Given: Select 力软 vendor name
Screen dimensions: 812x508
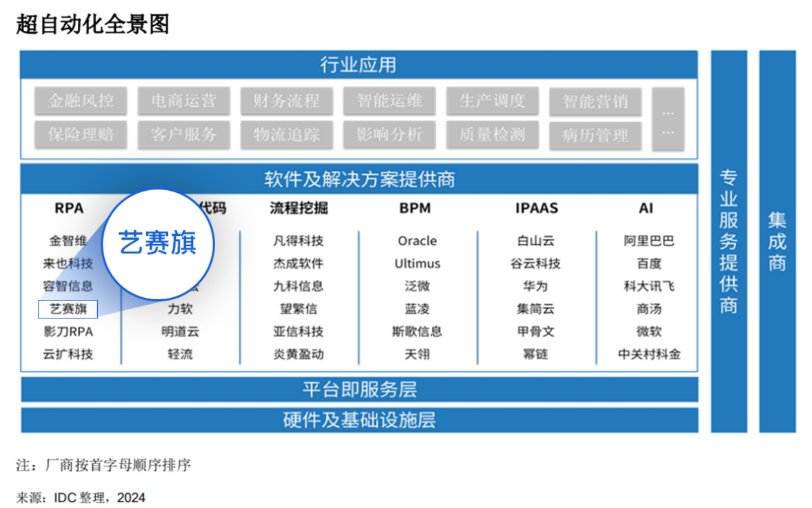Looking at the screenshot, I should click(x=180, y=309).
